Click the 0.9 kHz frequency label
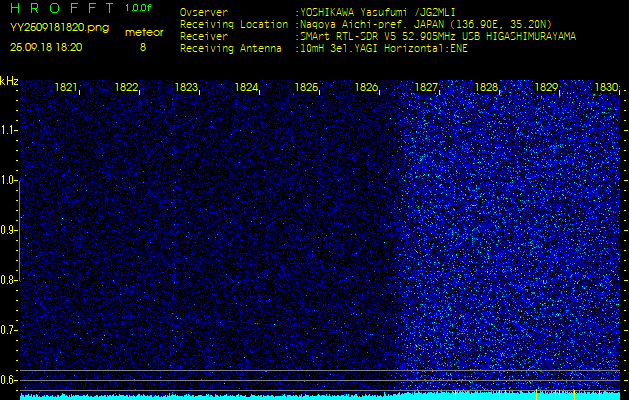 [x=9, y=230]
